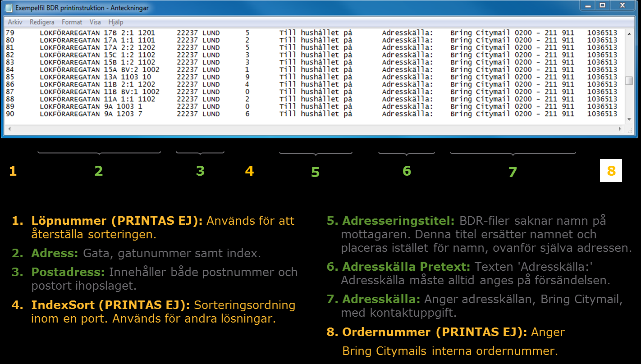Click address LOKFÖRAREGATAN 9A 1203 7

[91, 114]
